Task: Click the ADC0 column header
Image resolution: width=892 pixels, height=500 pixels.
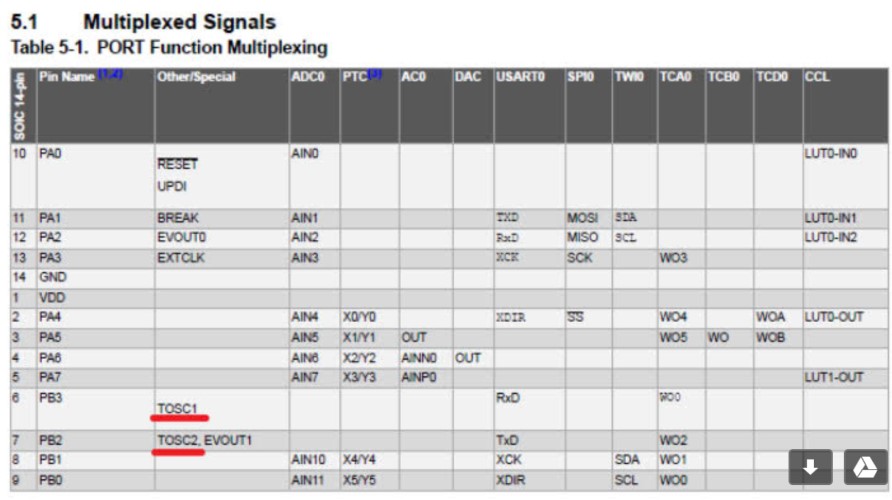Action: point(308,77)
